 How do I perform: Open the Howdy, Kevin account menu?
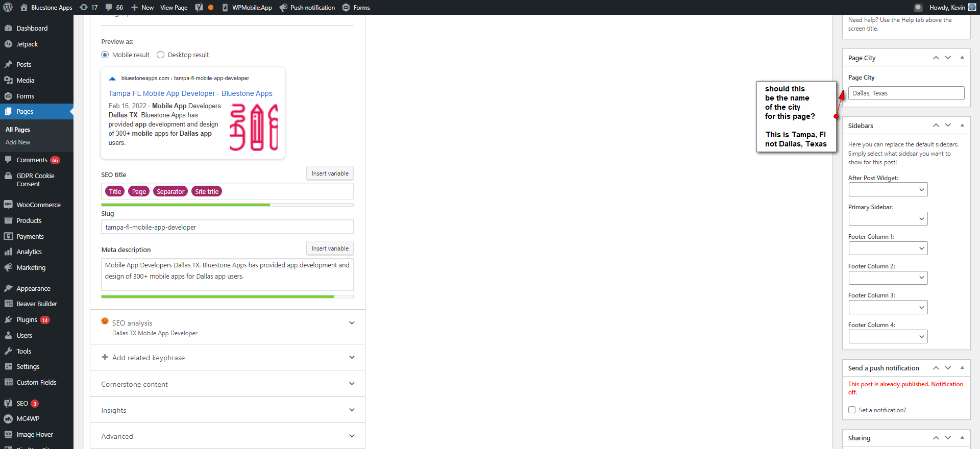click(x=952, y=7)
